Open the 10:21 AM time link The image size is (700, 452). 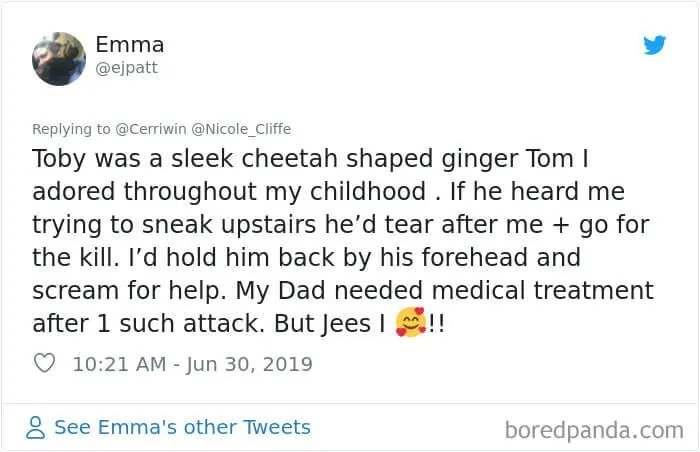120,364
